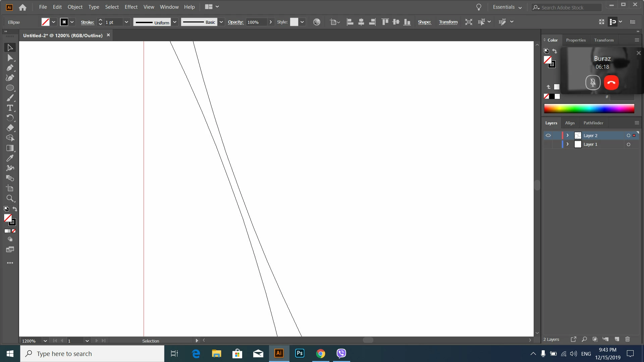
Task: Select the Eraser tool
Action: (x=10, y=128)
